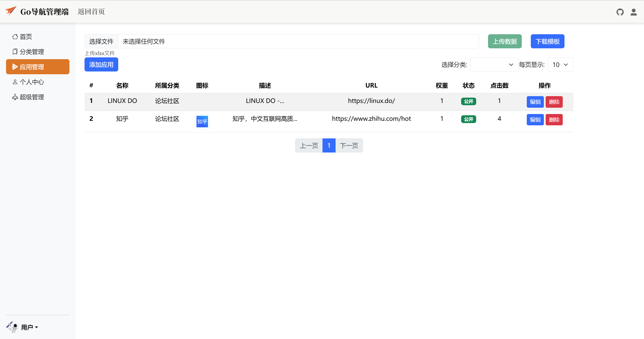The height and width of the screenshot is (339, 644).
Task: Expand the 用户 dropdown menu
Action: point(30,327)
